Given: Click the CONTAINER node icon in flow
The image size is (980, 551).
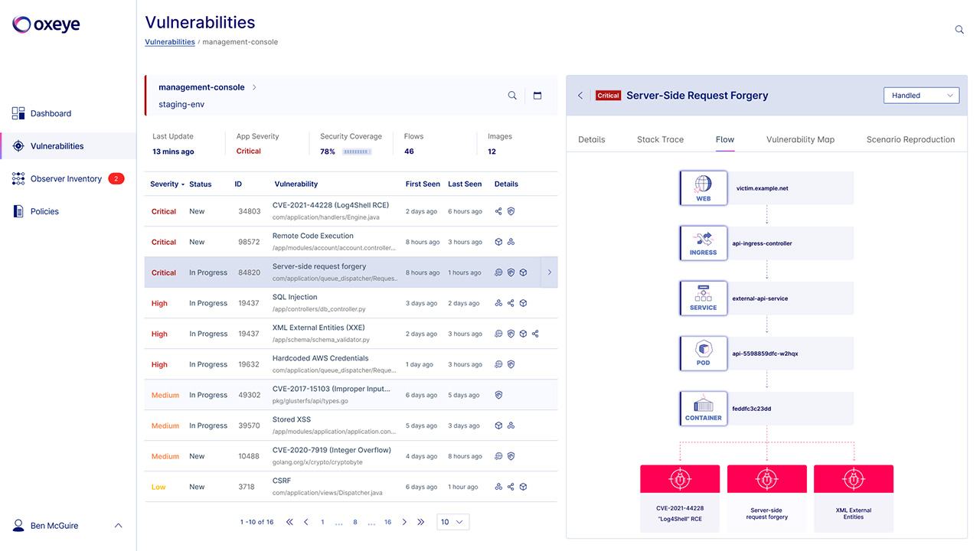Looking at the screenshot, I should click(x=703, y=409).
